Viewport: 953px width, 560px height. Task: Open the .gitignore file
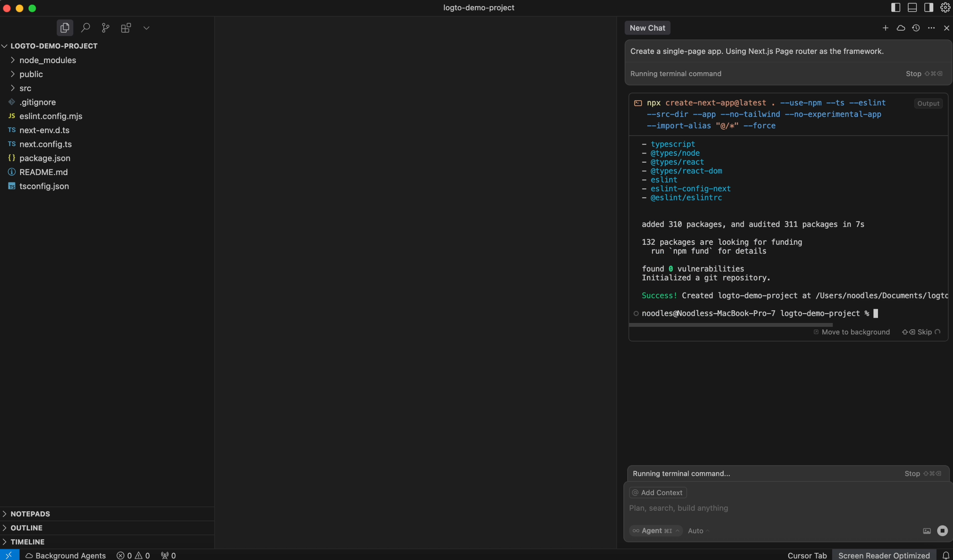click(x=37, y=102)
